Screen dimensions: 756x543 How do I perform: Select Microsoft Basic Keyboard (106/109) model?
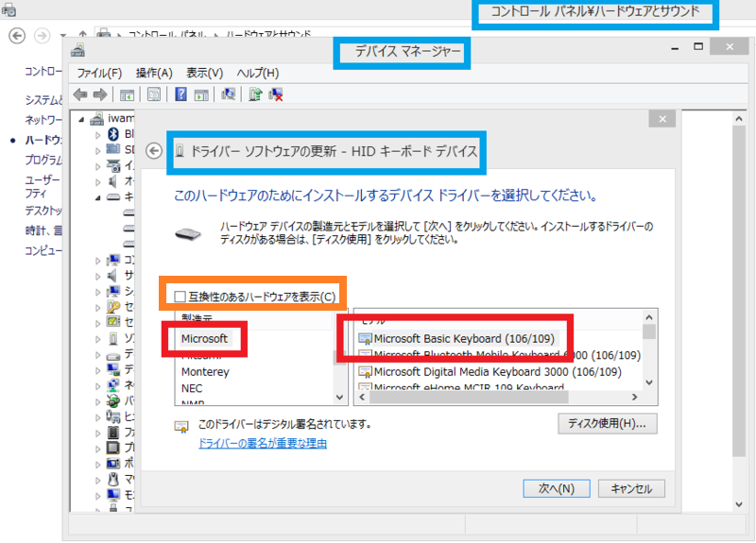(x=456, y=339)
